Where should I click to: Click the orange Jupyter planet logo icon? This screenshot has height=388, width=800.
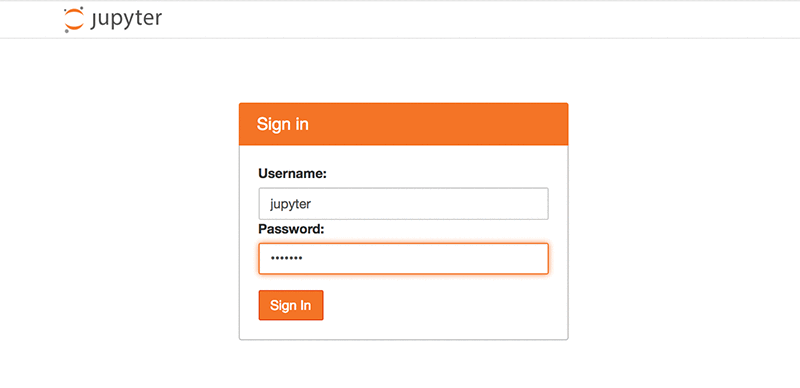click(73, 19)
